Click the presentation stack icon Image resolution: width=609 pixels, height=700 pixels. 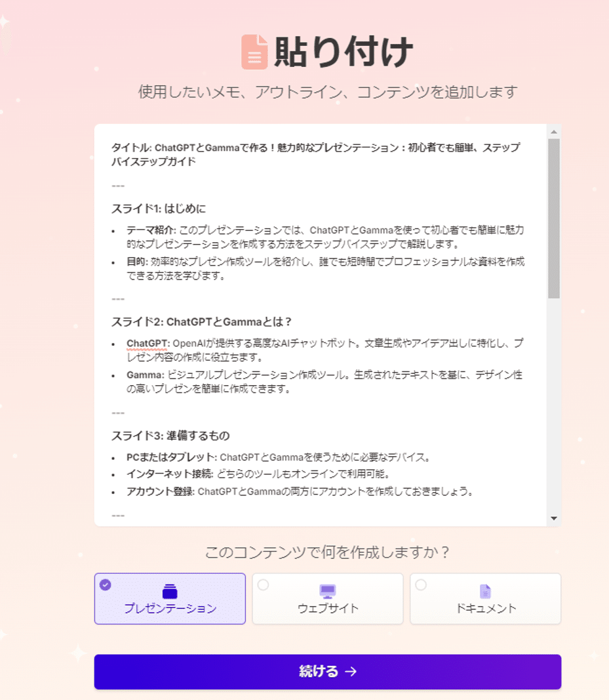[170, 591]
